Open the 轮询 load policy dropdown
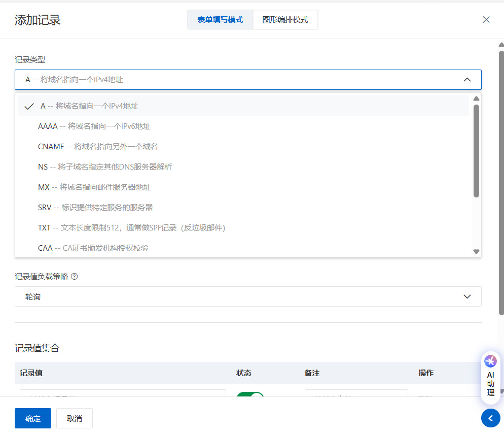 click(x=248, y=296)
